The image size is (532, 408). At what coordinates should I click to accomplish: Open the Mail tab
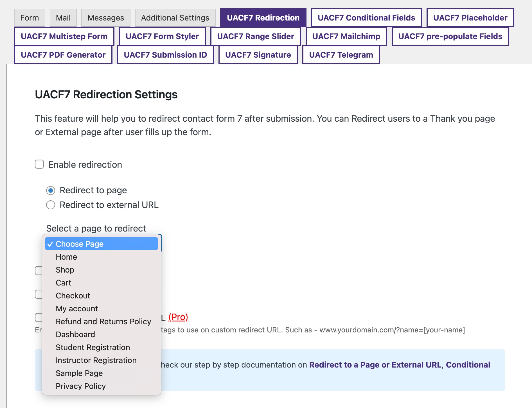click(63, 18)
